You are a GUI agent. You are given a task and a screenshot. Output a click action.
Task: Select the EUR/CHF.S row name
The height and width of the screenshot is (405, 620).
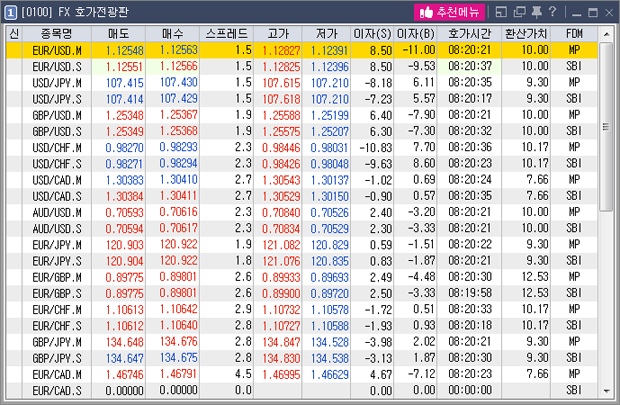pyautogui.click(x=57, y=326)
